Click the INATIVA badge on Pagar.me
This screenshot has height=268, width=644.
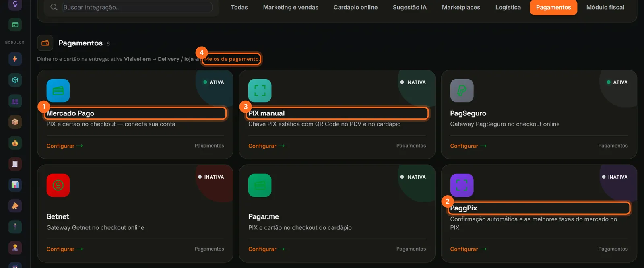click(x=413, y=177)
